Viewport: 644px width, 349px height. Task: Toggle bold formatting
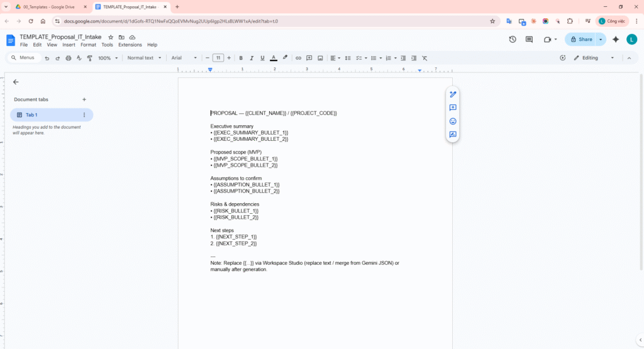click(241, 58)
